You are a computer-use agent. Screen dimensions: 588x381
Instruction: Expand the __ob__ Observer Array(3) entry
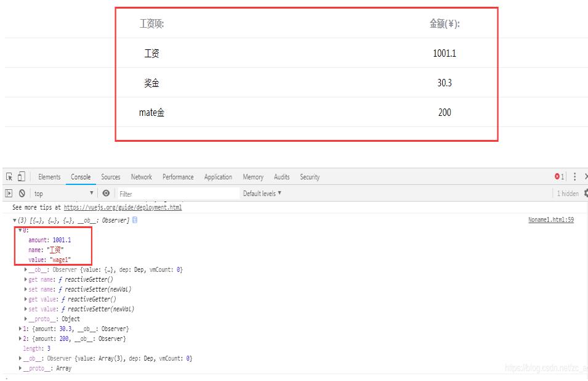point(20,358)
